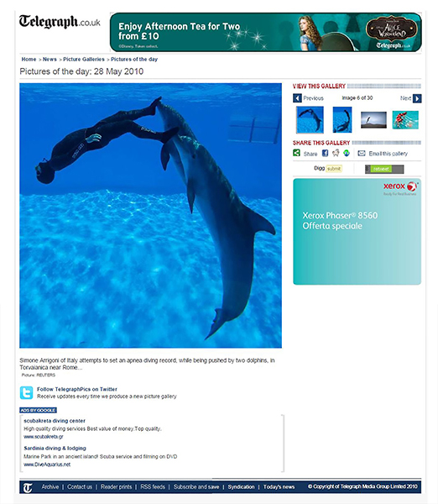Go to Picture Galleries breadcrumb
Screen dimensions: 438x504
(84, 59)
